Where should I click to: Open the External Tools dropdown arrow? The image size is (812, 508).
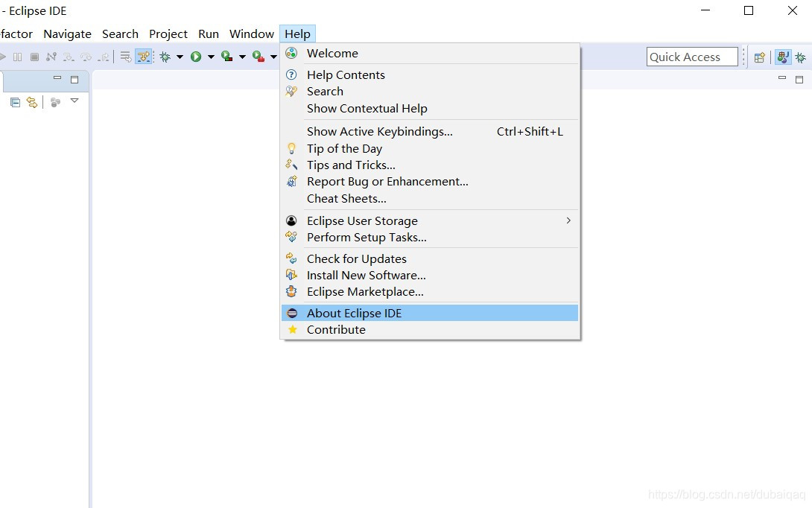tap(273, 57)
